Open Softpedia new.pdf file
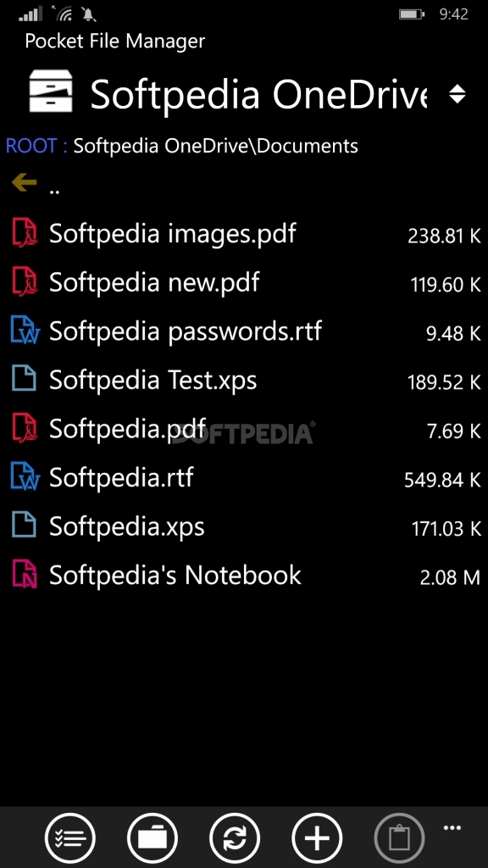This screenshot has width=488, height=868. pos(244,283)
